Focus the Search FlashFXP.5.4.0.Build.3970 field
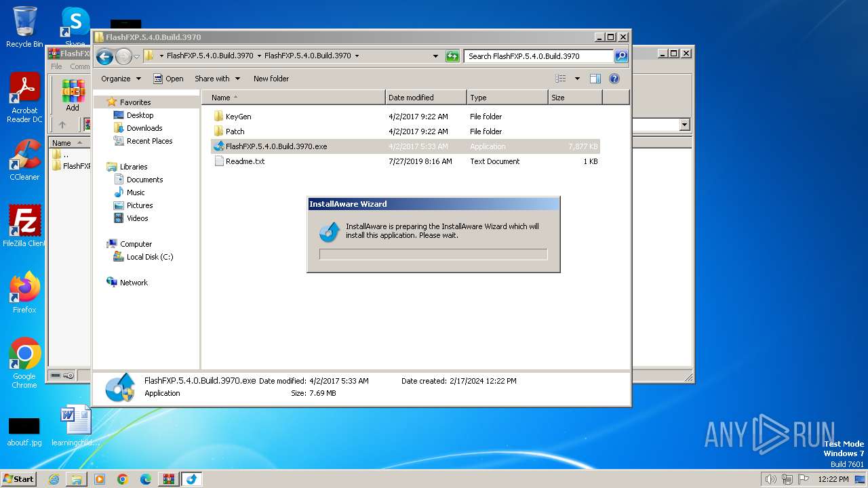Image resolution: width=868 pixels, height=488 pixels. coord(539,56)
